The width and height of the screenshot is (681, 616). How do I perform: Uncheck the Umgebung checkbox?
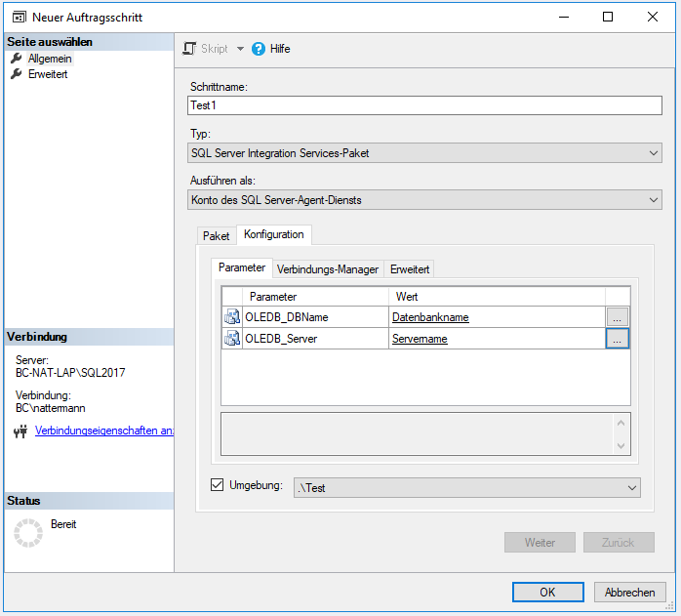[218, 485]
